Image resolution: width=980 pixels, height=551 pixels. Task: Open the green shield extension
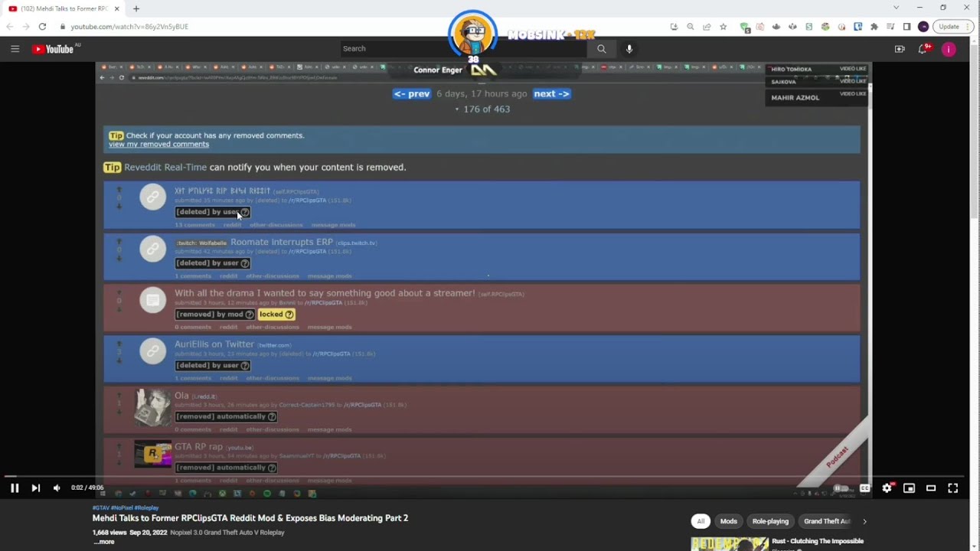pos(745,27)
